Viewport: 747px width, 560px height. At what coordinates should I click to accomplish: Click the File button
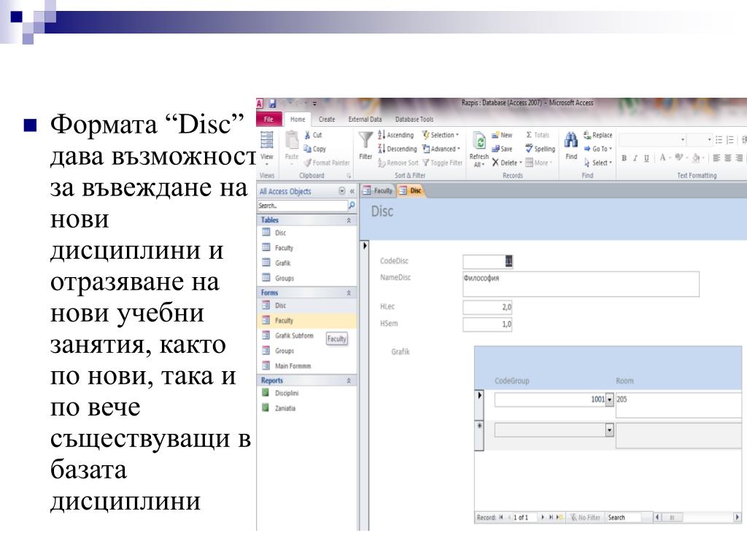268,120
